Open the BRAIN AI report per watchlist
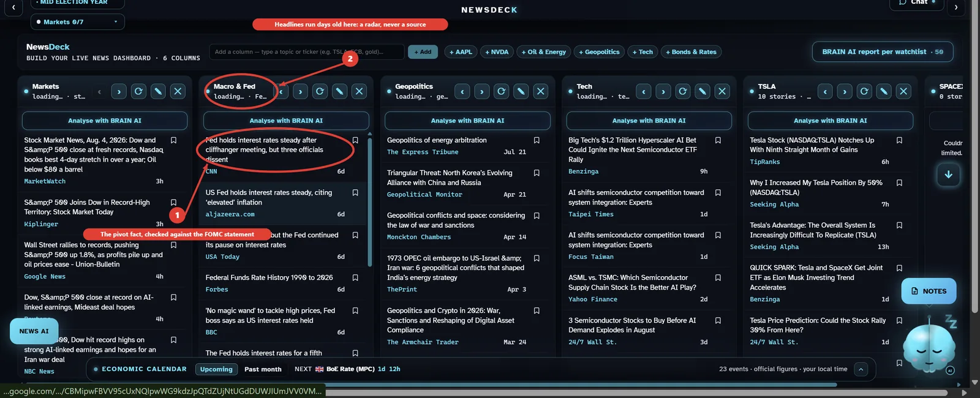980x398 pixels. pos(883,52)
